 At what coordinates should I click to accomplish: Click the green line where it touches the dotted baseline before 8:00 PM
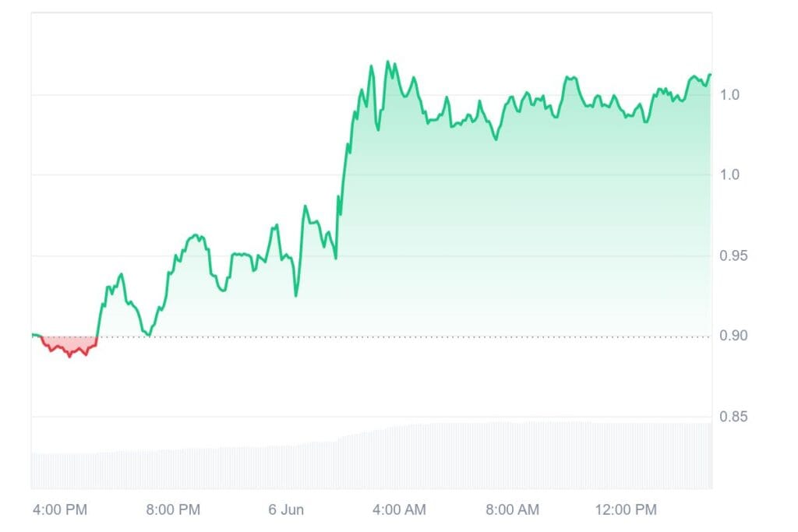point(149,335)
